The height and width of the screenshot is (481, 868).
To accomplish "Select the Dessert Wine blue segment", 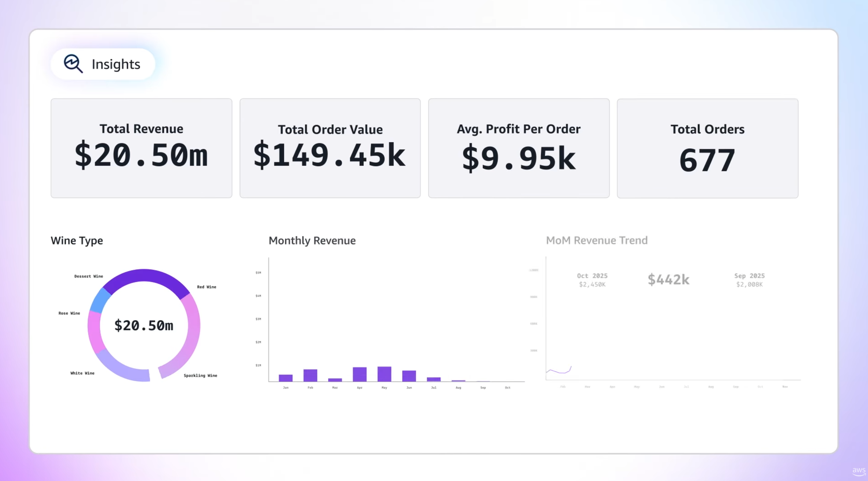I will [x=100, y=300].
